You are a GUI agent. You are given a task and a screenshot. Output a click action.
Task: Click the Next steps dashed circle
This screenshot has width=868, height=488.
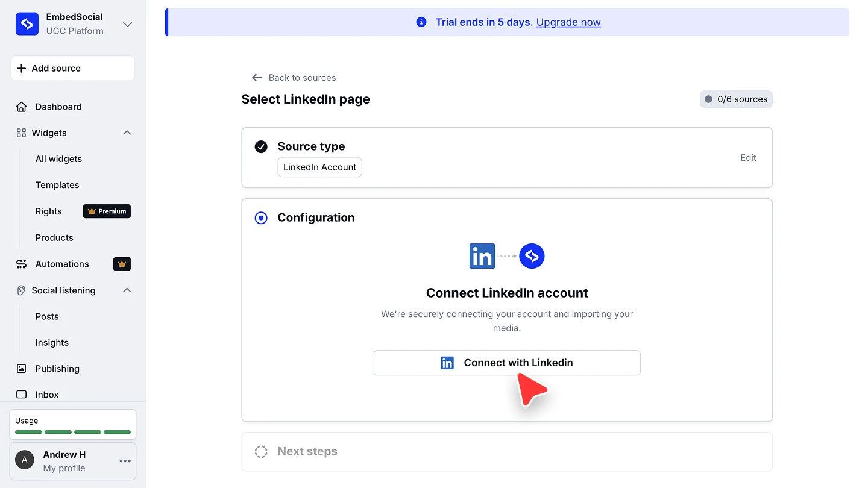pyautogui.click(x=261, y=452)
